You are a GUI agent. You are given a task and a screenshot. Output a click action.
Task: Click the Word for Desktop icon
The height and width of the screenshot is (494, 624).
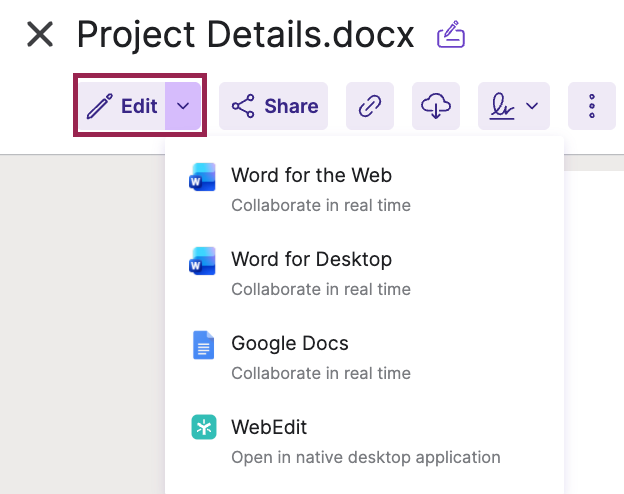coord(203,261)
